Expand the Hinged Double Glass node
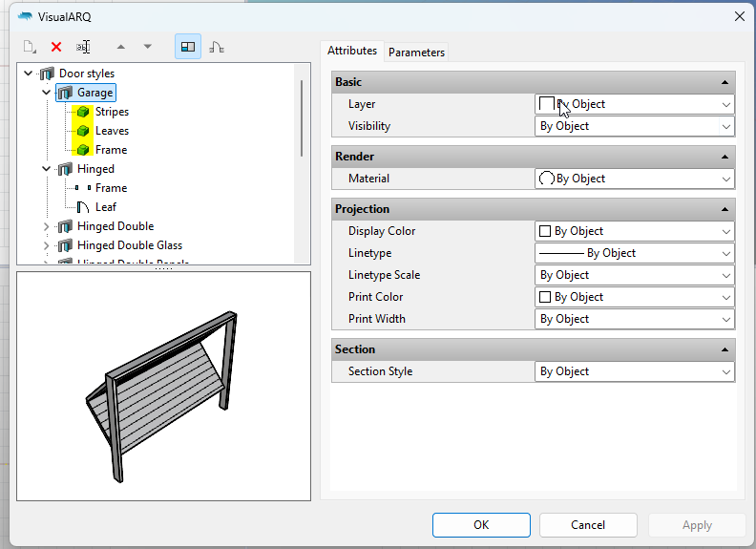 [x=46, y=245]
